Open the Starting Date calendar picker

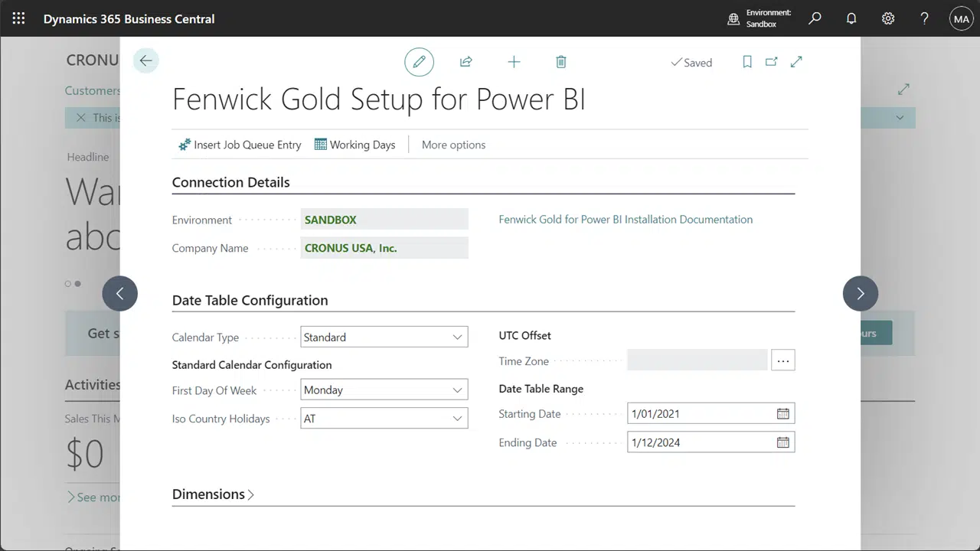pos(782,414)
